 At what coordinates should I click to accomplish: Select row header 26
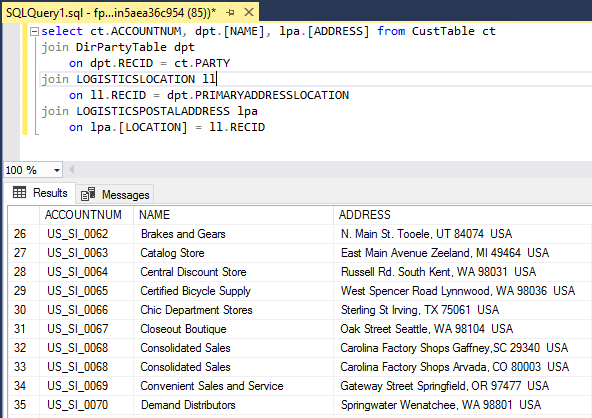click(x=24, y=234)
